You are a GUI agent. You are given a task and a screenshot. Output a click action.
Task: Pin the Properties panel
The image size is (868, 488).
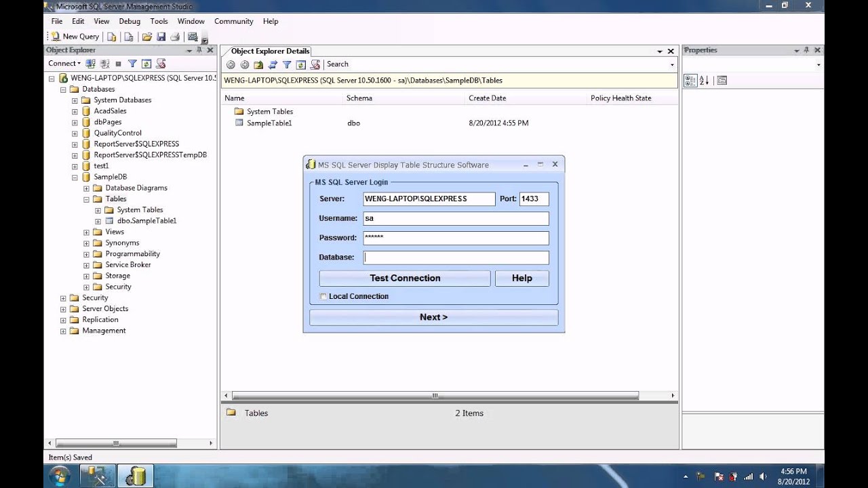click(807, 50)
